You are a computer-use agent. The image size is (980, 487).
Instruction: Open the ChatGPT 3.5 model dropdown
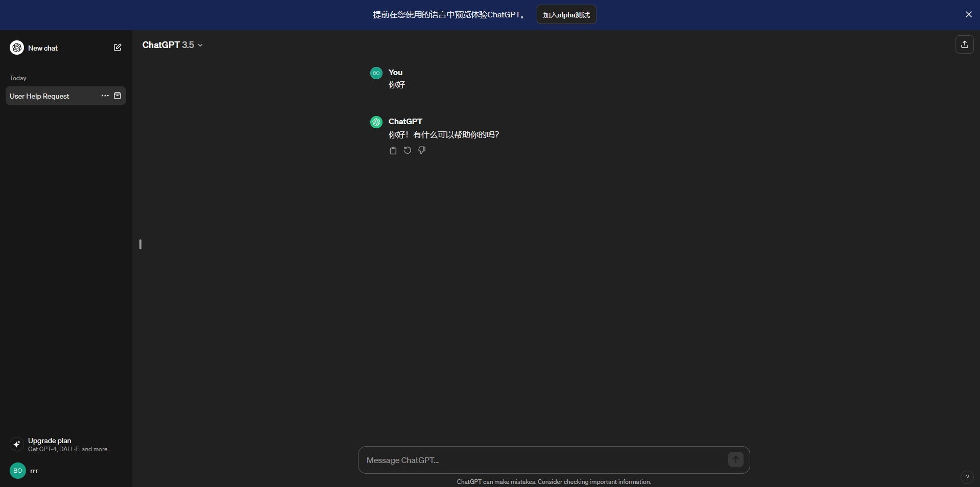click(173, 45)
